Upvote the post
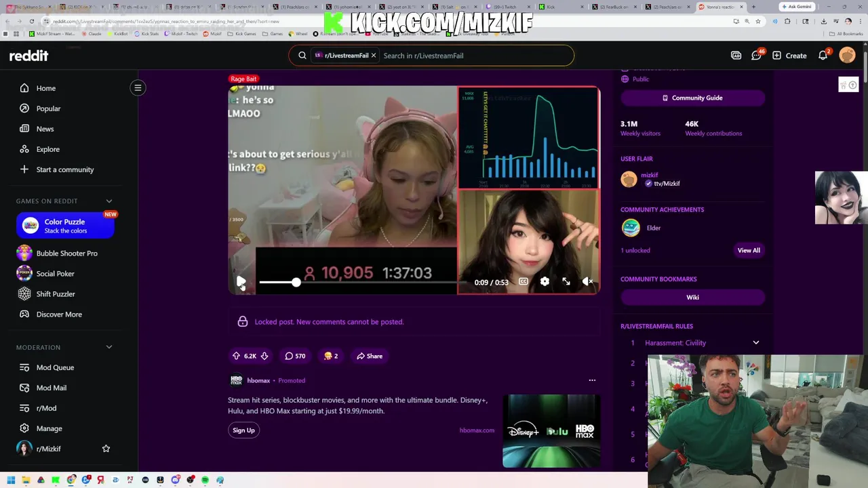 [x=236, y=356]
